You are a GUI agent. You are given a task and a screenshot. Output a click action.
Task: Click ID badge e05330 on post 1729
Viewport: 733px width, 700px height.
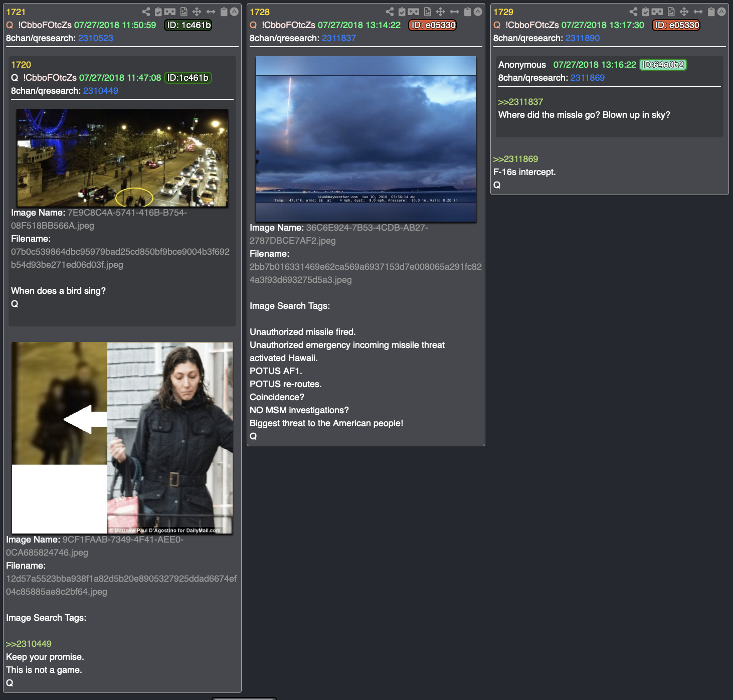tap(676, 25)
